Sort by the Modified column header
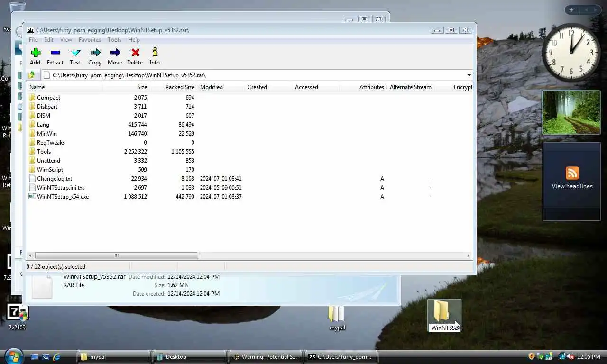 click(x=221, y=87)
